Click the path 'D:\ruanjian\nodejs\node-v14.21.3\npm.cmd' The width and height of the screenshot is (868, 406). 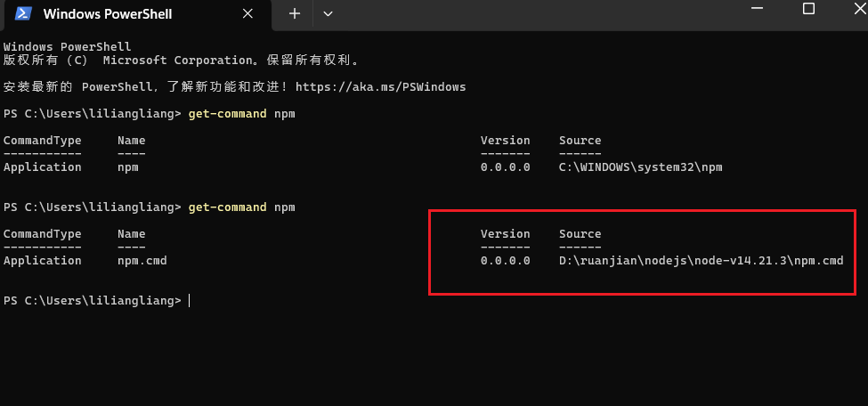coord(701,260)
